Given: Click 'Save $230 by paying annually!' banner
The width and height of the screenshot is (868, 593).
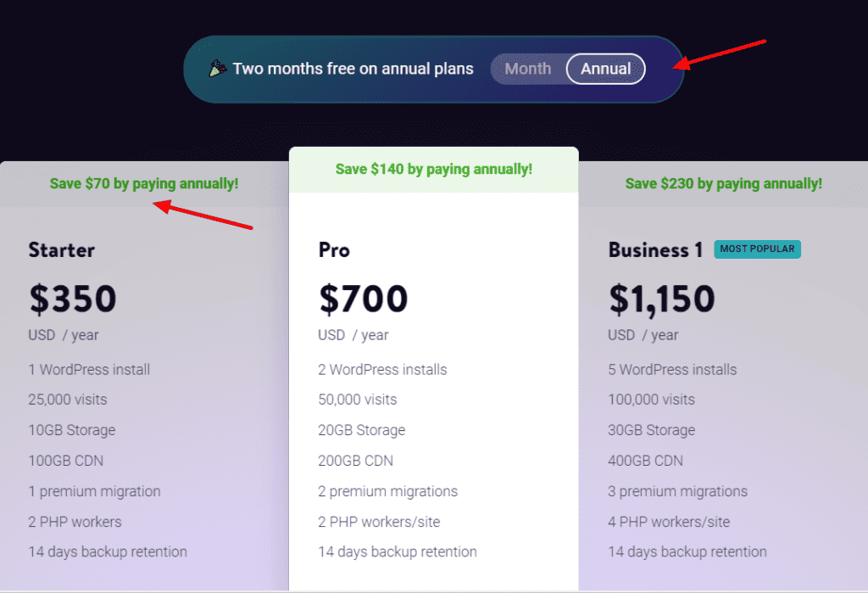Looking at the screenshot, I should (x=723, y=183).
